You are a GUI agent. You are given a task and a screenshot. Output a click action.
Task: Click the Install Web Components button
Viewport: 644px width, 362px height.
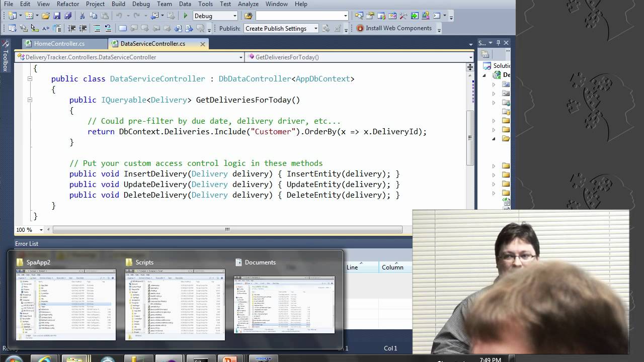coord(395,28)
